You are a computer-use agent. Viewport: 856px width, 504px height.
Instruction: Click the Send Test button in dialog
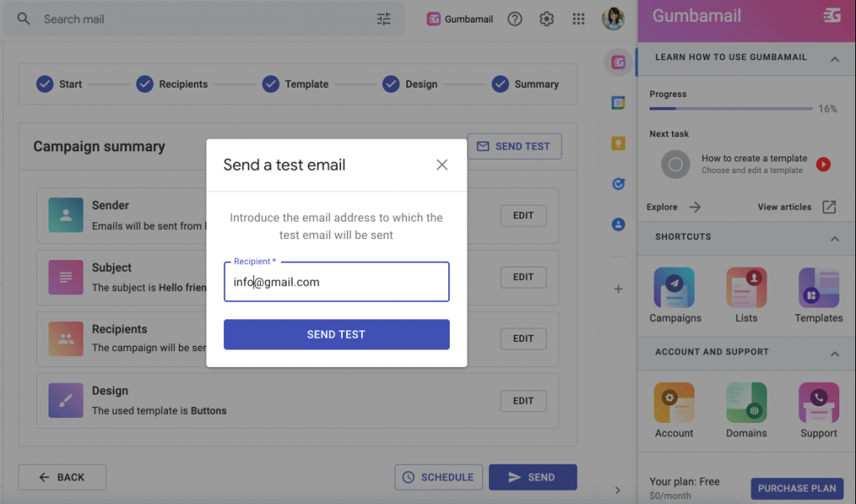(x=336, y=334)
